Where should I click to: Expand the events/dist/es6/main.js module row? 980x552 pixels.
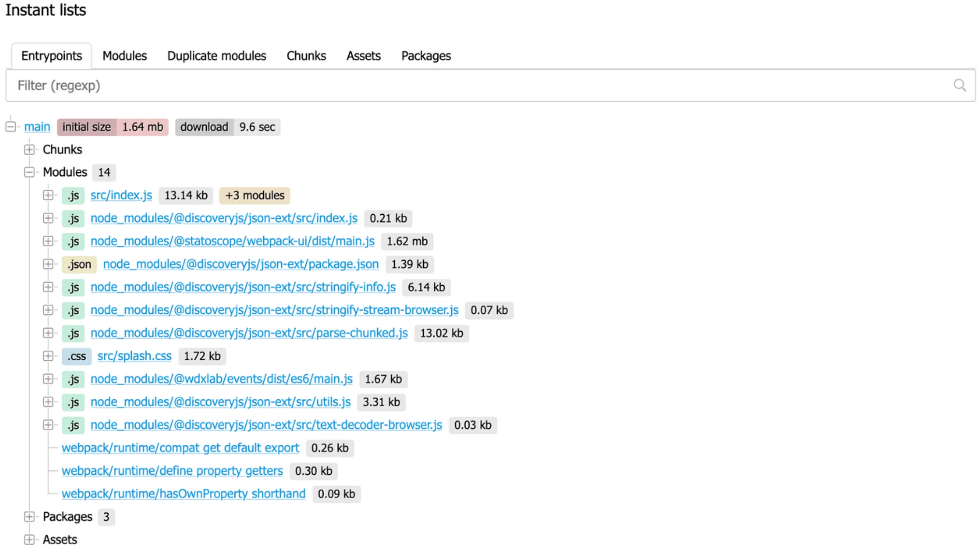point(48,379)
